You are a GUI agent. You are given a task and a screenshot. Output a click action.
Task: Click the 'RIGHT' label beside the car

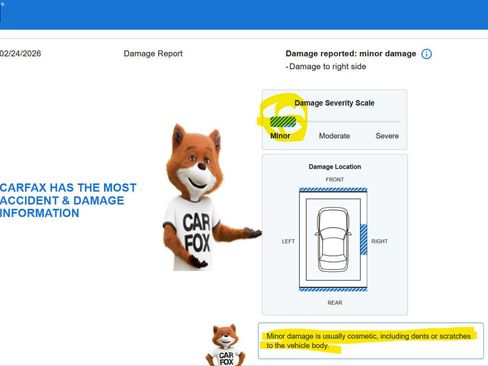point(379,241)
